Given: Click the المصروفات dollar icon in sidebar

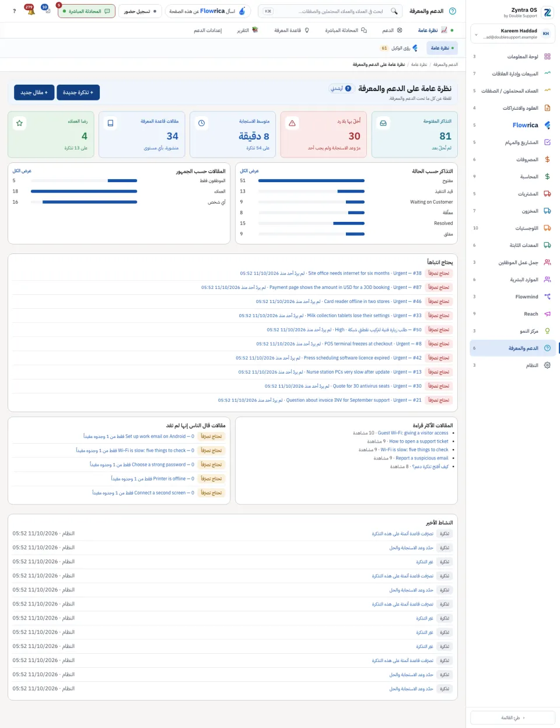Looking at the screenshot, I should [x=547, y=159].
